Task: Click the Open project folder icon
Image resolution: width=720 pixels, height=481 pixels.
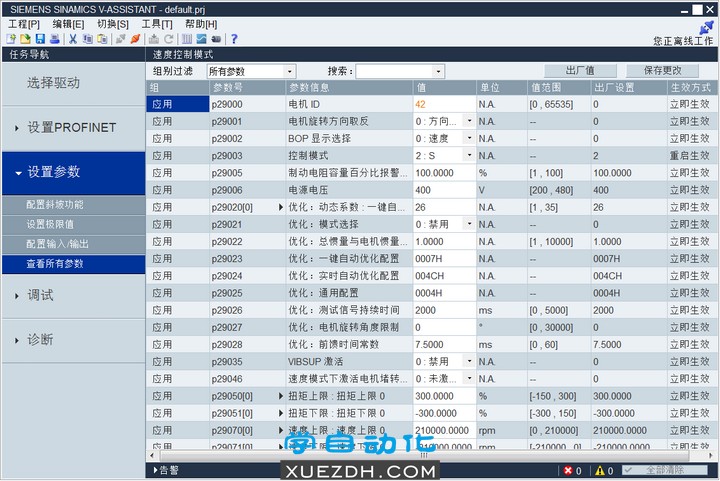Action: pyautogui.click(x=25, y=39)
